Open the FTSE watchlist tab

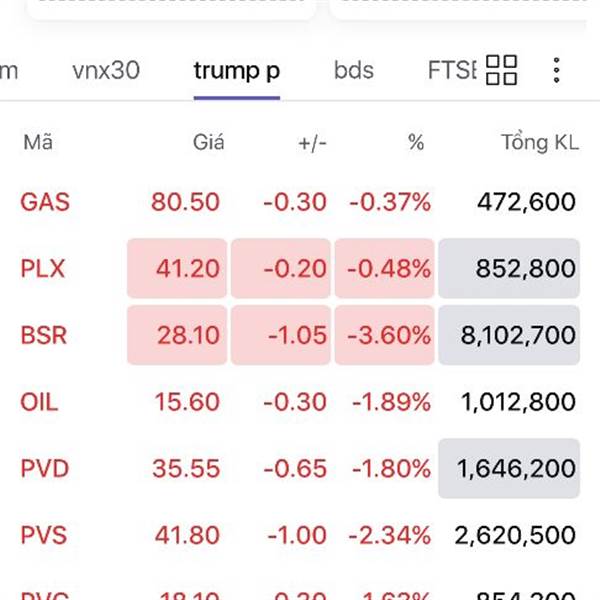[x=452, y=70]
